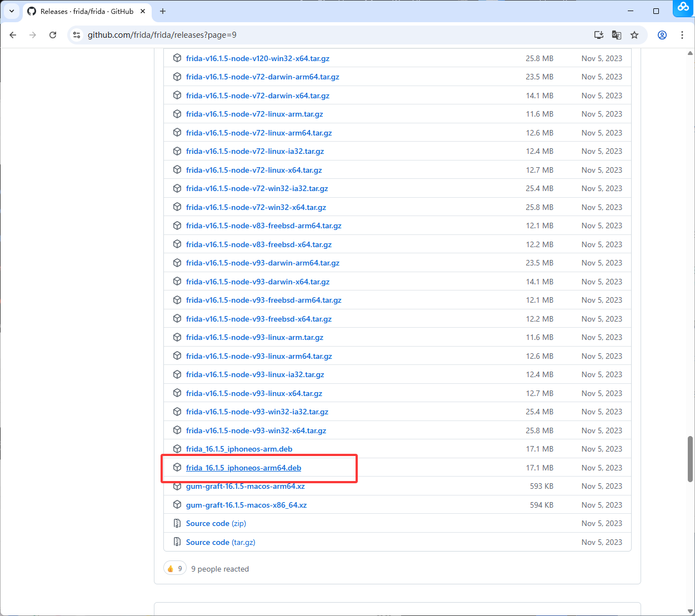Click scrollbar down arrow at bottom

[690, 611]
